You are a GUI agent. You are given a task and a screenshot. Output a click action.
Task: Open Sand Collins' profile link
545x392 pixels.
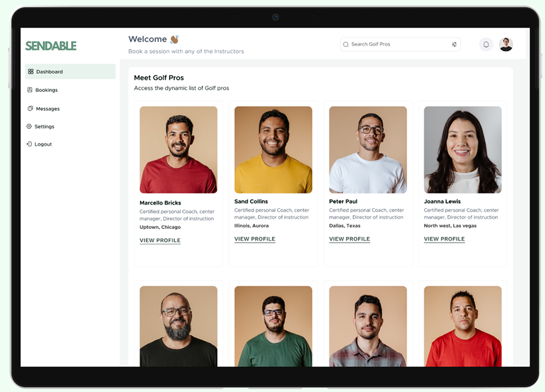tap(255, 238)
